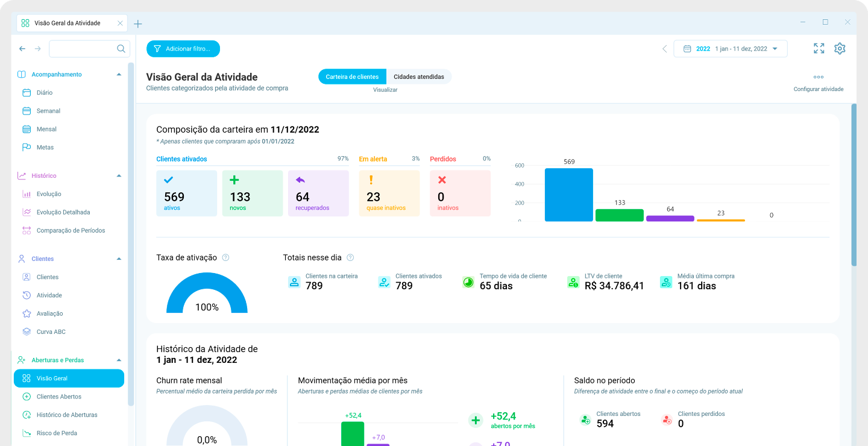Select the 569 ativos card
Viewport: 868px width, 446px height.
187,193
